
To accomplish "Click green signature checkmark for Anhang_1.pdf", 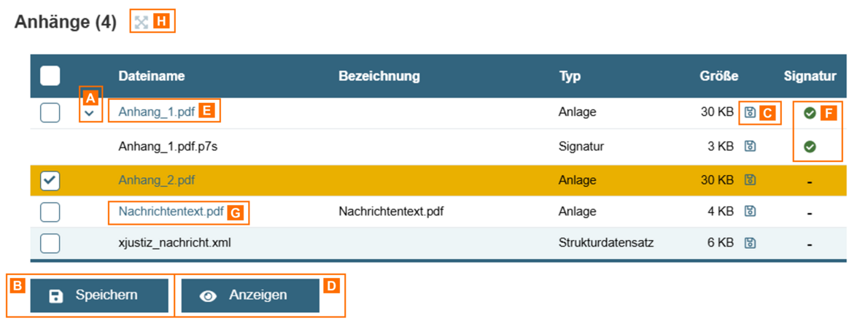I will pos(810,113).
